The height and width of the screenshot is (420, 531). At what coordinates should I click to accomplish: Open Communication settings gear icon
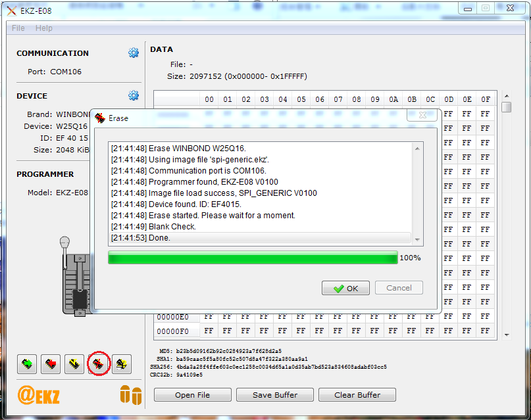click(134, 53)
